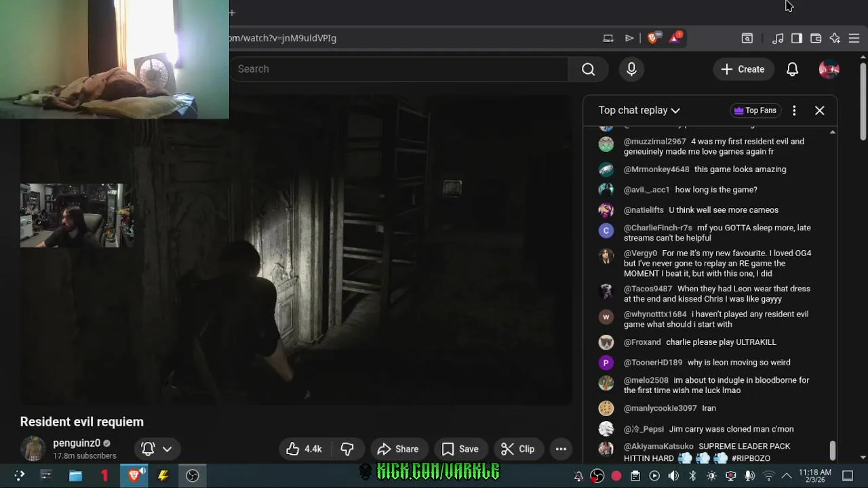Click the brightness tray icon
Viewport: 868px width, 488px height.
pos(711,476)
